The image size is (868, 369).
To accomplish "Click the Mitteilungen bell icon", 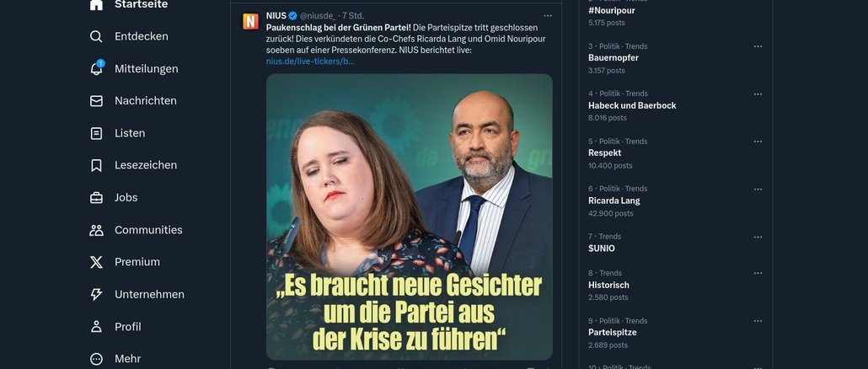I will coord(96,68).
